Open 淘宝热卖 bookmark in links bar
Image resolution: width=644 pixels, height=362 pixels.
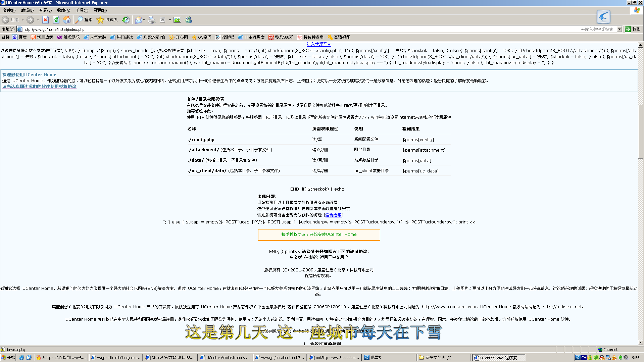pos(42,37)
